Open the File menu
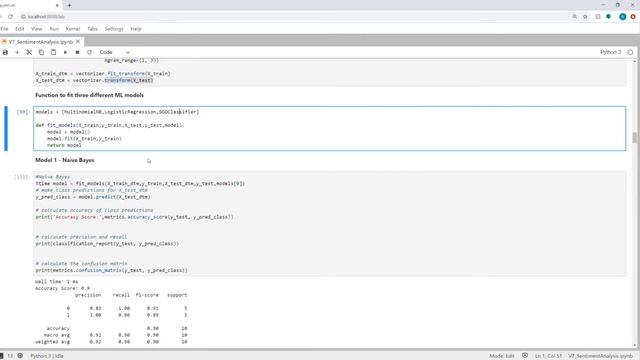This screenshot has width=640, height=360. click(4, 29)
